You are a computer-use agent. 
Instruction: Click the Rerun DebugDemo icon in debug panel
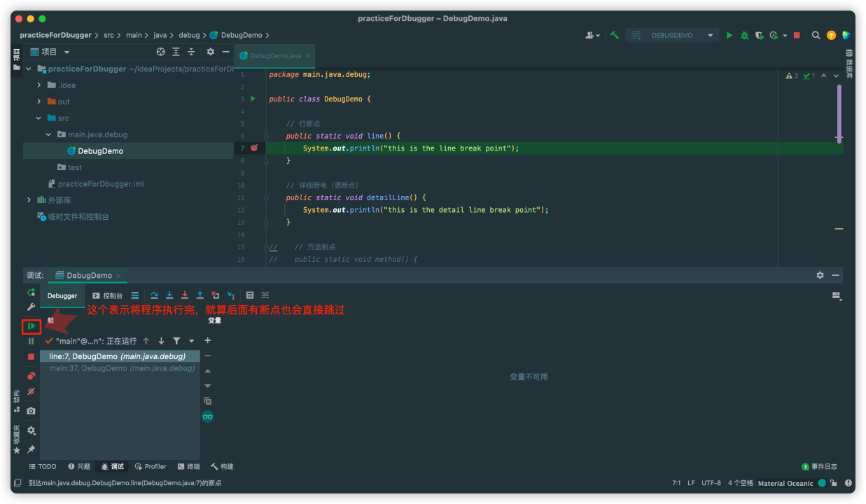point(31,292)
